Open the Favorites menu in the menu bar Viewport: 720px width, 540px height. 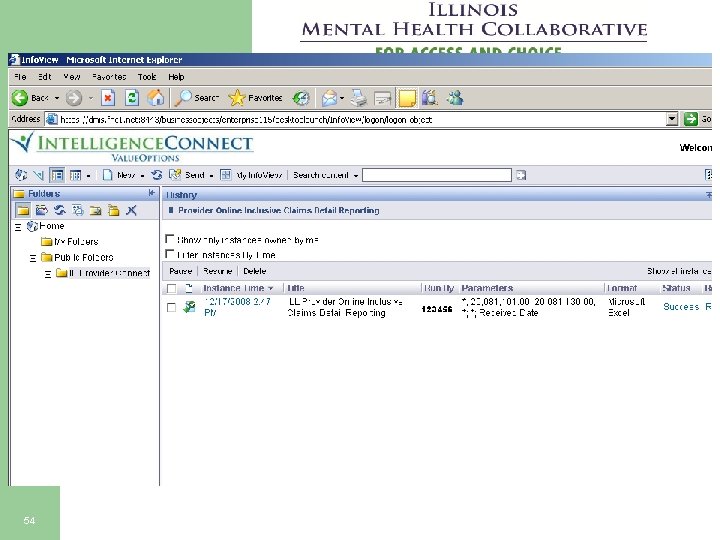tap(109, 77)
